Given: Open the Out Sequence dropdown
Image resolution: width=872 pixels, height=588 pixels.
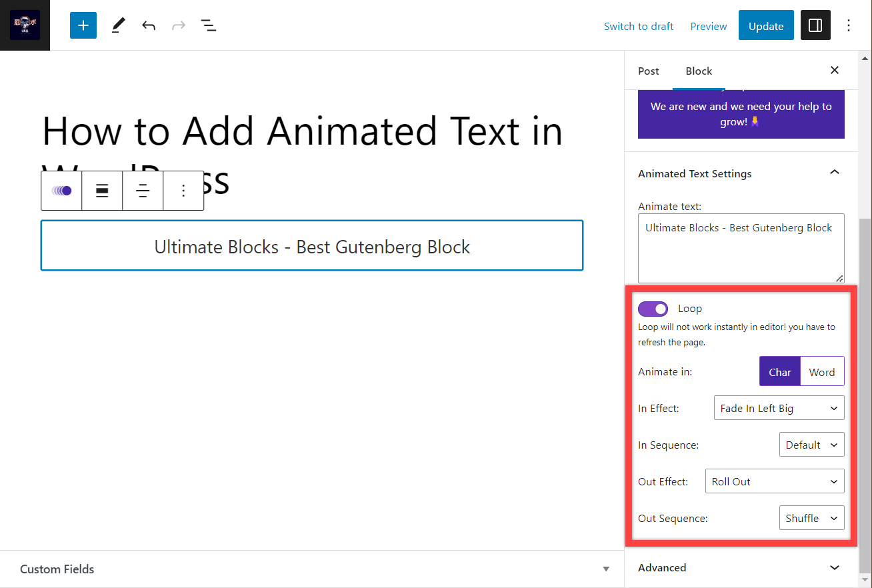Looking at the screenshot, I should pos(812,518).
